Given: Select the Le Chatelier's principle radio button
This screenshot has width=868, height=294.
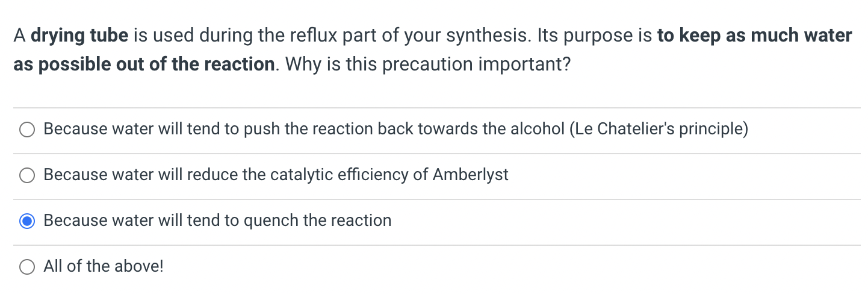Looking at the screenshot, I should (x=27, y=130).
